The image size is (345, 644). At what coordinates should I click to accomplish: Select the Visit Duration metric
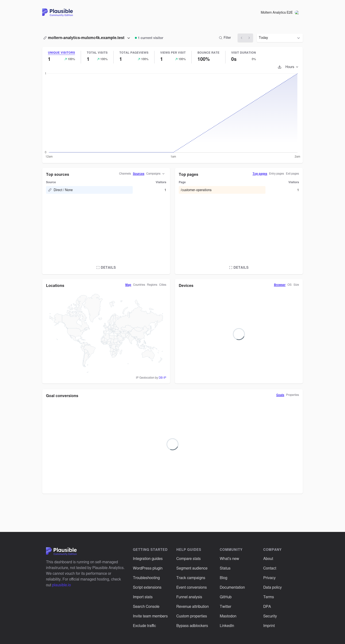[x=243, y=57]
